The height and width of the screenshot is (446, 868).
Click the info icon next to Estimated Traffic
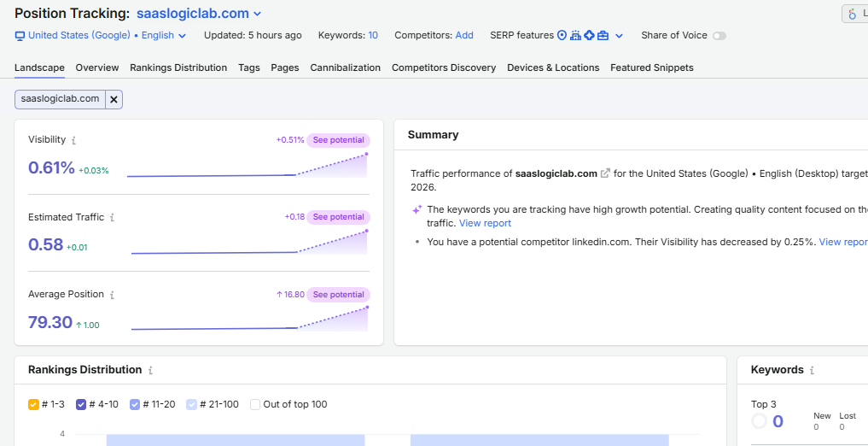coord(112,218)
